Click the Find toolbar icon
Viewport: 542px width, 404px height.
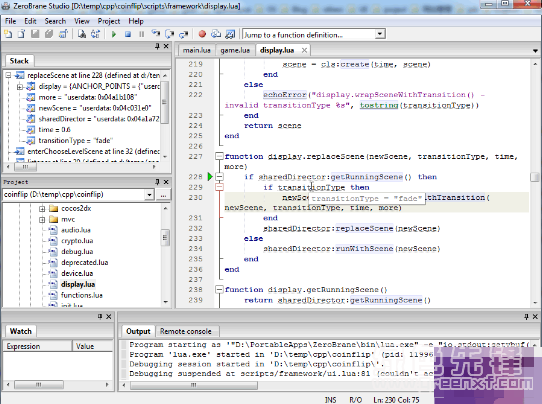coord(82,34)
